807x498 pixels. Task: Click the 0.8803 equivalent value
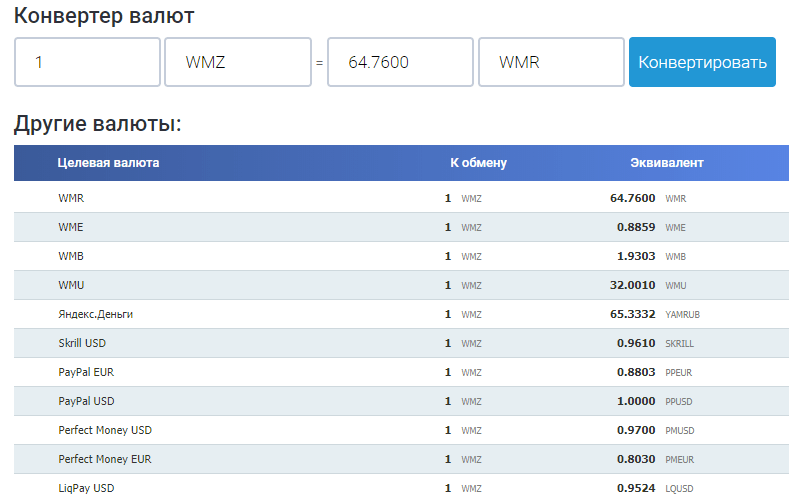coord(636,372)
